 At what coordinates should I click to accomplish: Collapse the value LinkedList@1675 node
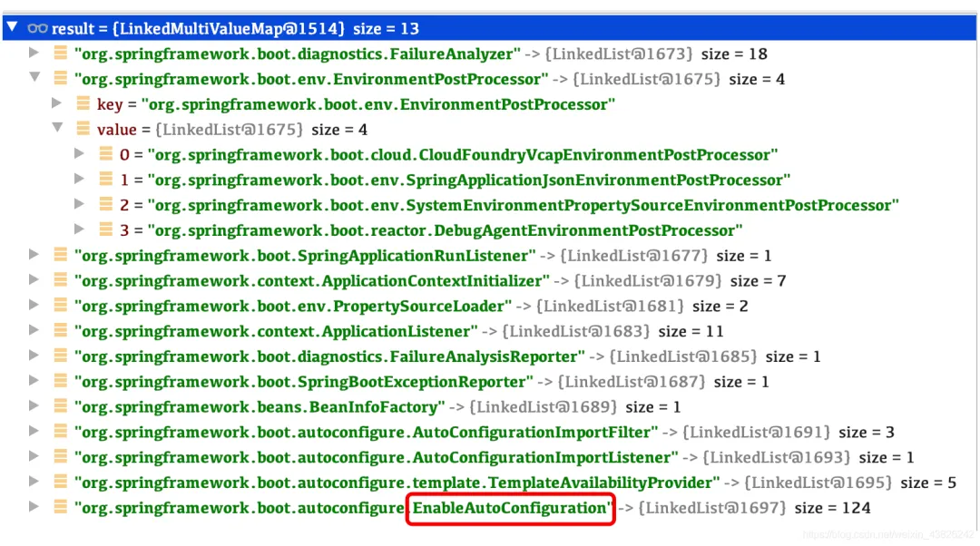pos(57,130)
